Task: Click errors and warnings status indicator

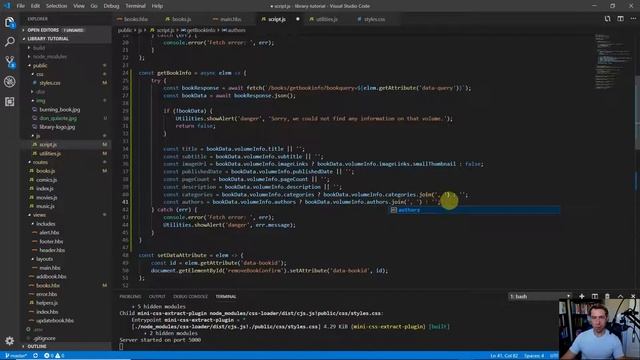Action: pos(54,356)
